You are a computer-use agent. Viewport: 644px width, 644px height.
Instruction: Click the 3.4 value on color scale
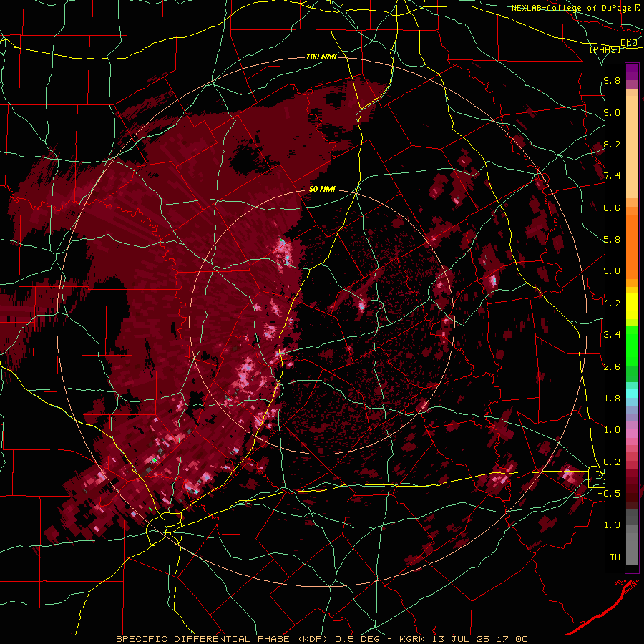pos(612,335)
